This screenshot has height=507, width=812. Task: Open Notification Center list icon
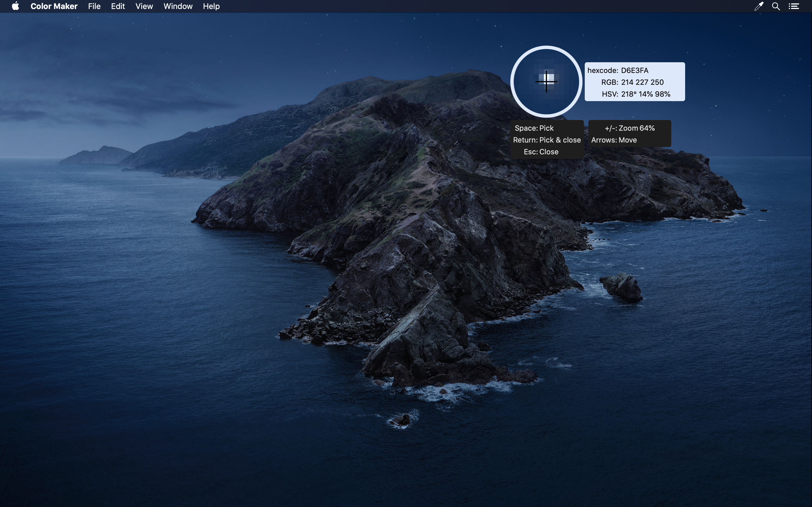pyautogui.click(x=794, y=6)
